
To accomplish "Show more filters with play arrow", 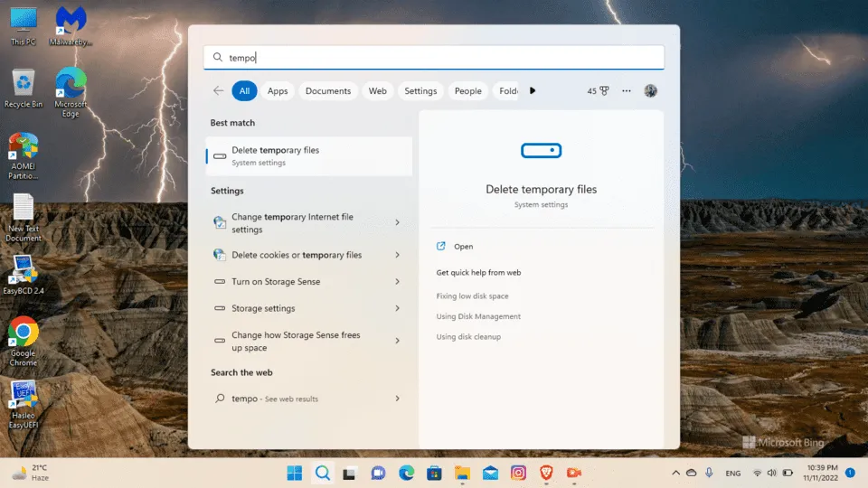I will (533, 90).
